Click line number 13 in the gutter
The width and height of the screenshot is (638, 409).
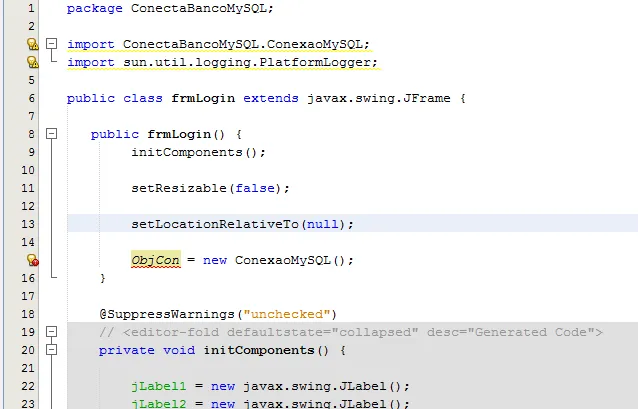[28, 224]
